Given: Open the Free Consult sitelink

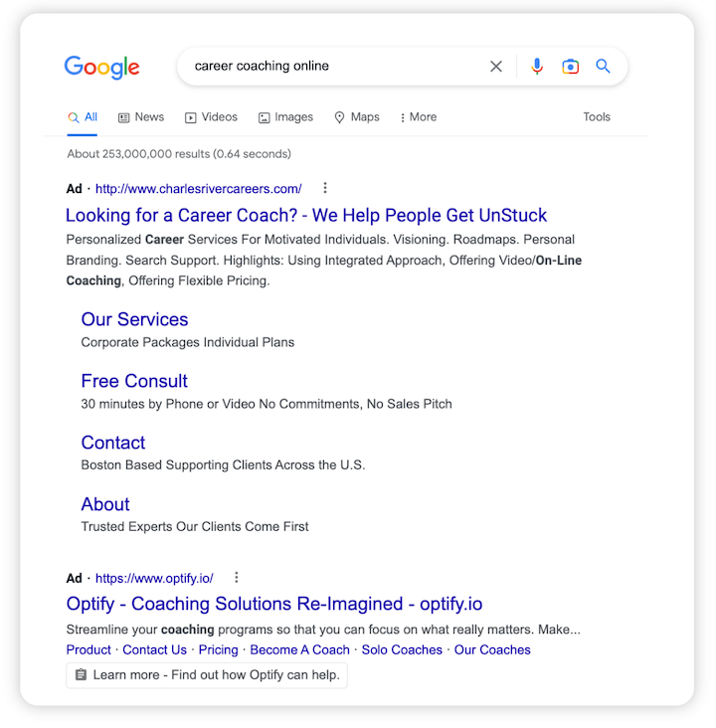Looking at the screenshot, I should (x=134, y=381).
